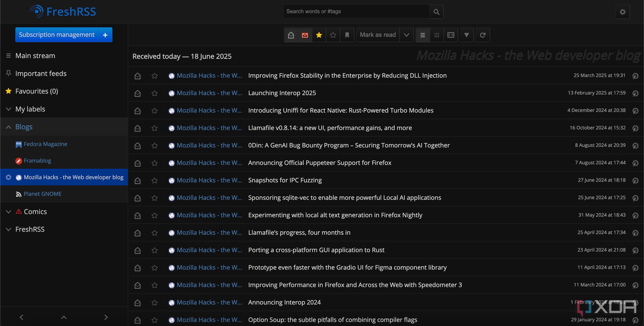Click Subscription management button
Image resolution: width=644 pixels, height=326 pixels.
point(57,35)
